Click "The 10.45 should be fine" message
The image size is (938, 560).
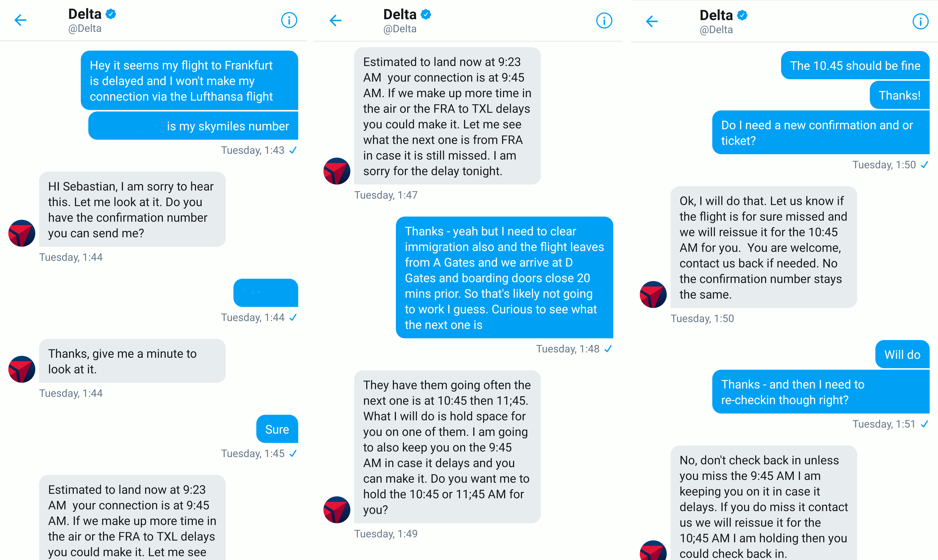pos(855,65)
